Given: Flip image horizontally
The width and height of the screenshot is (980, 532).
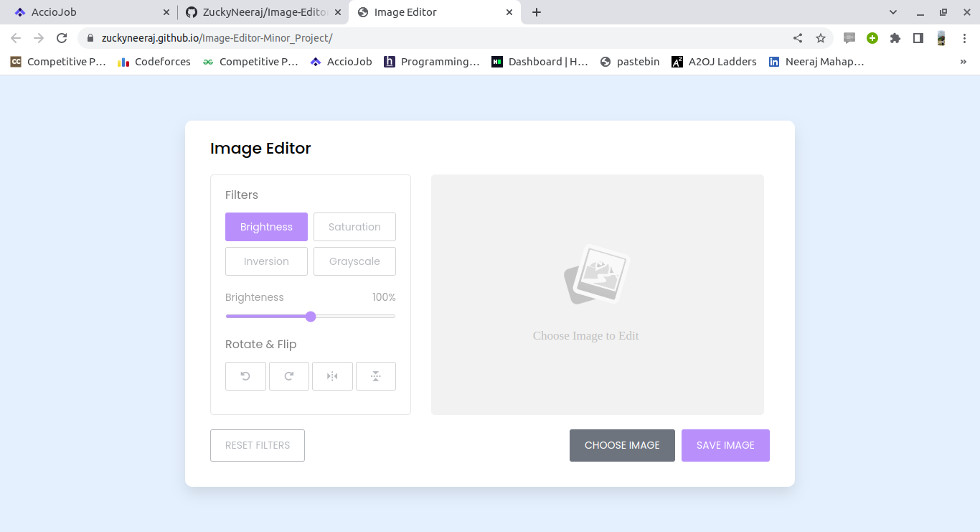Looking at the screenshot, I should tap(332, 376).
